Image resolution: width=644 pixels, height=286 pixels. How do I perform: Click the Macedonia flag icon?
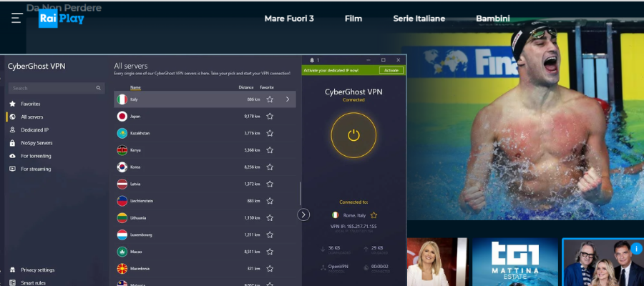122,269
